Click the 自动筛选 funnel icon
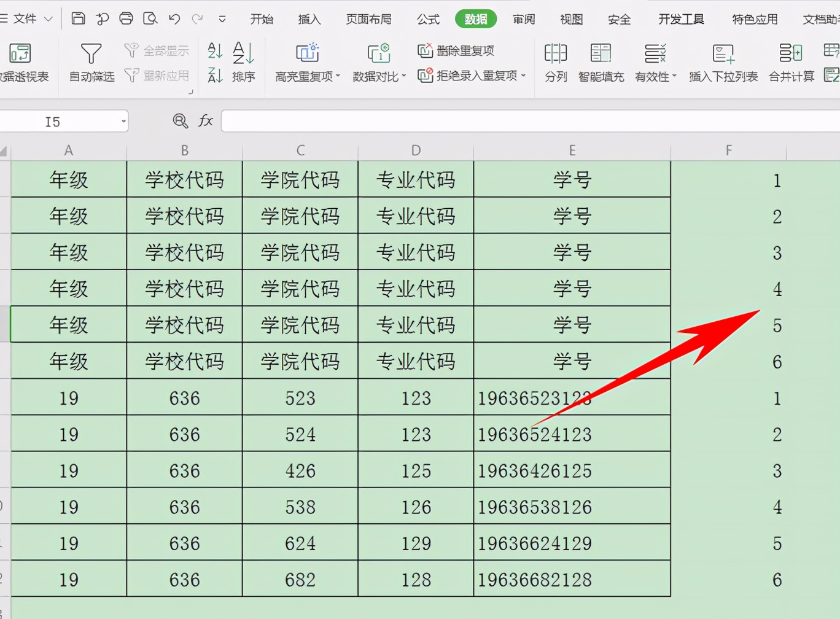The image size is (840, 619). click(91, 54)
